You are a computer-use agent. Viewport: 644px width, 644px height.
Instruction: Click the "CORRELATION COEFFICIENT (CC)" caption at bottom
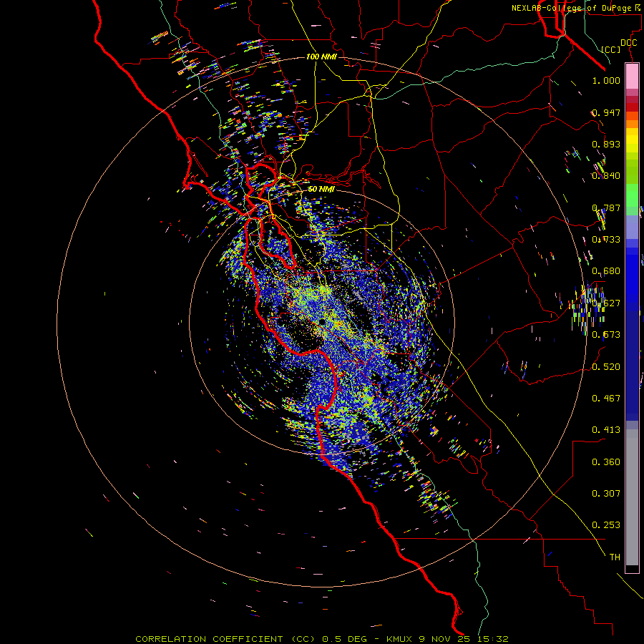[x=225, y=639]
